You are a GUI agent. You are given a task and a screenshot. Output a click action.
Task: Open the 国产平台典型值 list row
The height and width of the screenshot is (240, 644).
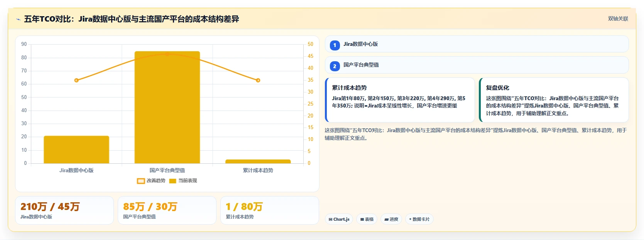pyautogui.click(x=477, y=65)
